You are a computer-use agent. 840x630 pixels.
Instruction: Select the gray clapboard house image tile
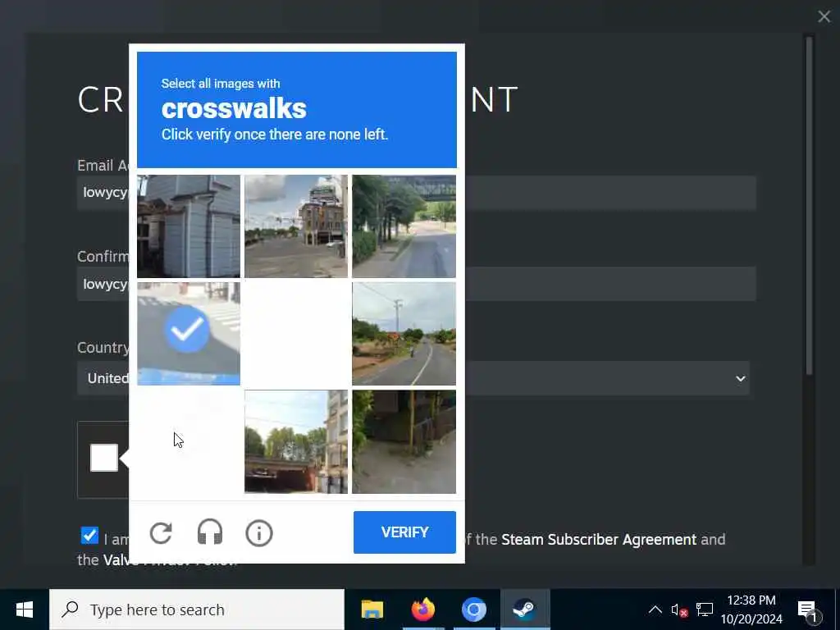(x=189, y=226)
